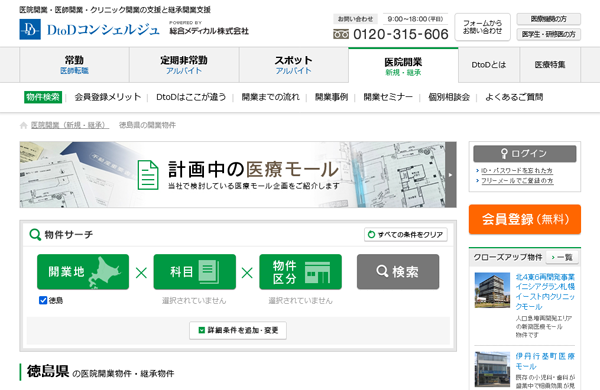This screenshot has width=600, height=390.
Task: Click the 医学生・研修医の方 button
Action: 549,34
